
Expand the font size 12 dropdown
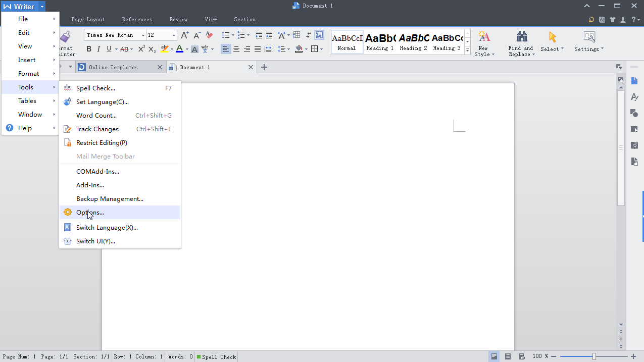174,35
